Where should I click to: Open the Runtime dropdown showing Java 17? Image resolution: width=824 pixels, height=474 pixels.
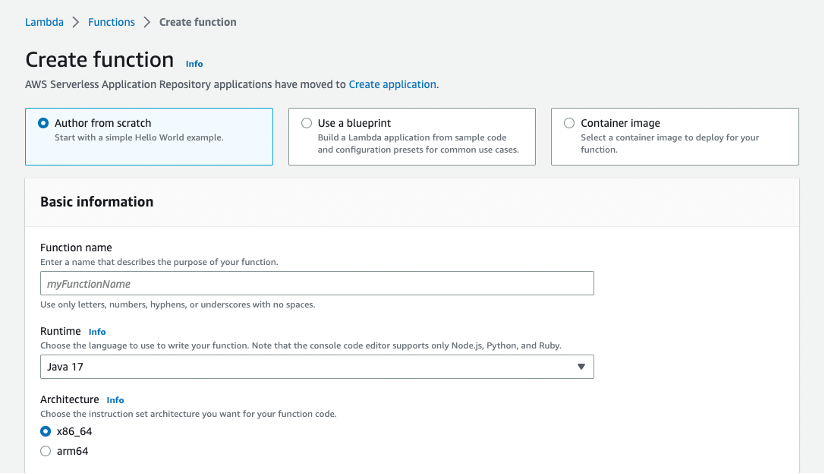coord(317,367)
